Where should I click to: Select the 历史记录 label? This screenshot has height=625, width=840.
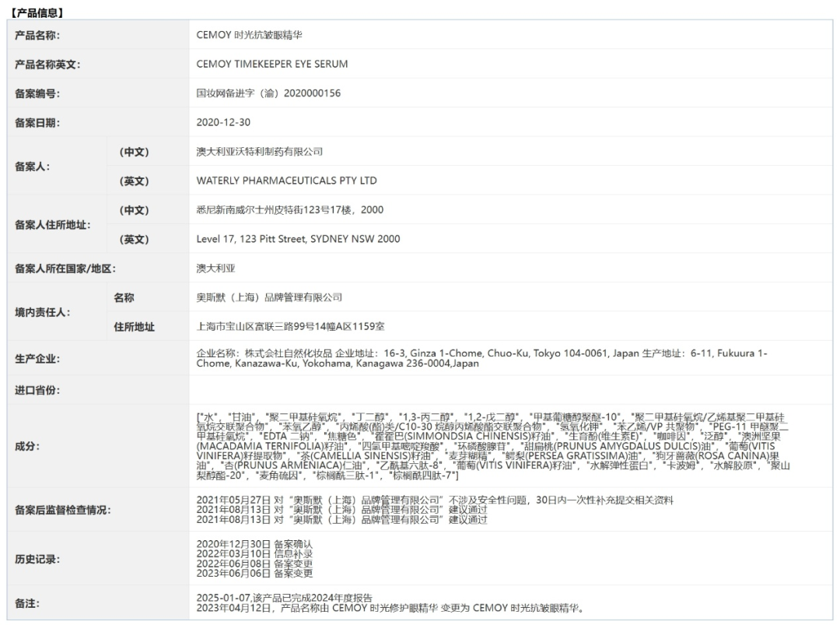coord(37,560)
